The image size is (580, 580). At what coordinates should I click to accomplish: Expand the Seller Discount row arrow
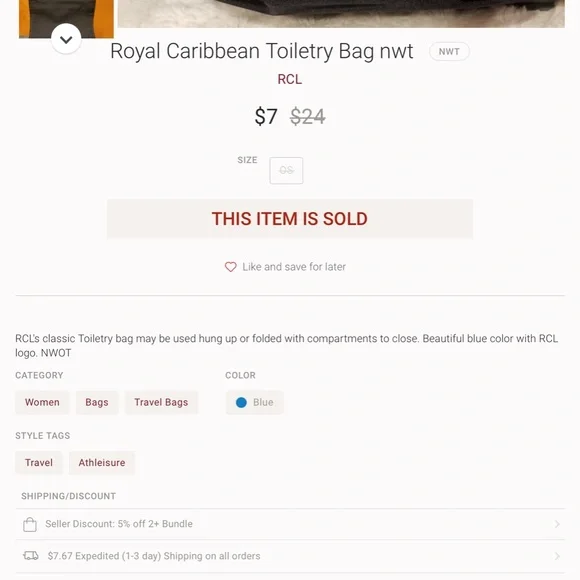point(557,524)
